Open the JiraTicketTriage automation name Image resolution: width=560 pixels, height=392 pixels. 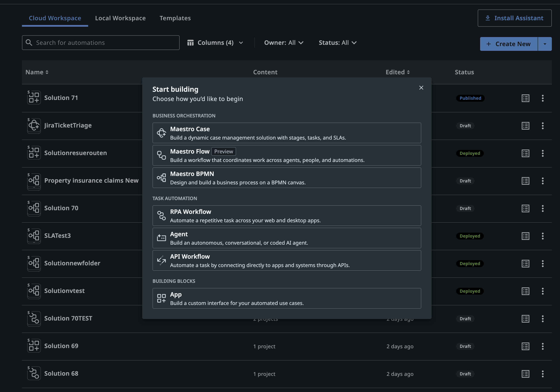pyautogui.click(x=68, y=125)
